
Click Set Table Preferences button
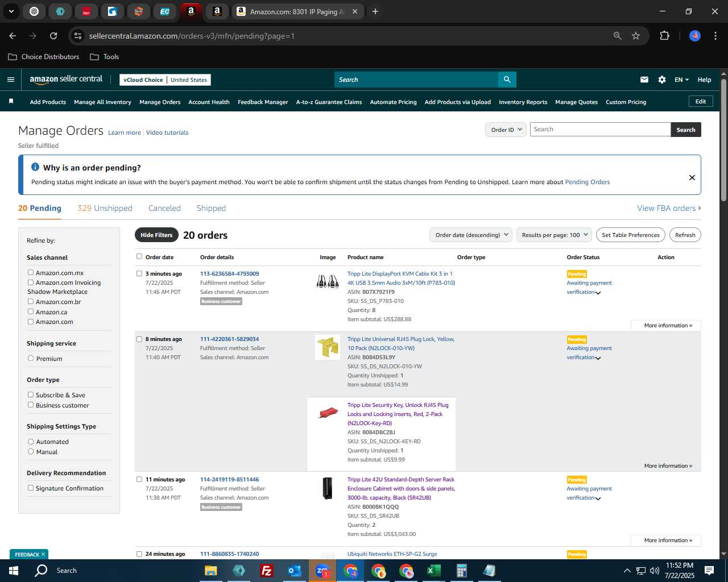(630, 235)
